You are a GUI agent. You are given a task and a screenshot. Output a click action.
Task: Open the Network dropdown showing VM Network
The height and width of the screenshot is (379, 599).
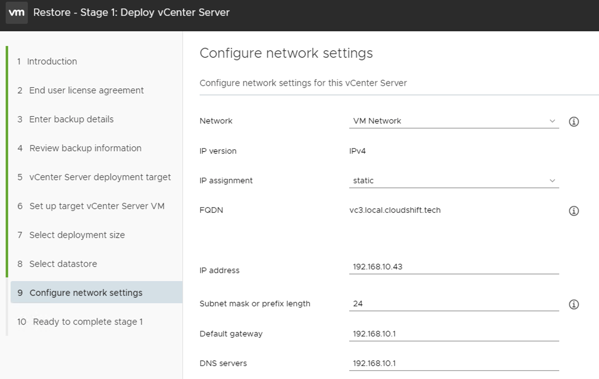pos(454,121)
